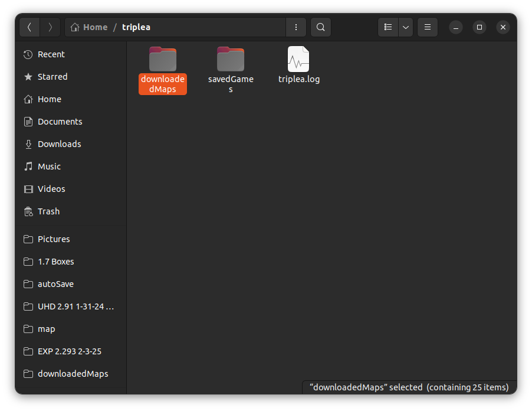Screen dimensions: 532x411
Task: Close the file manager window
Action: click(503, 27)
